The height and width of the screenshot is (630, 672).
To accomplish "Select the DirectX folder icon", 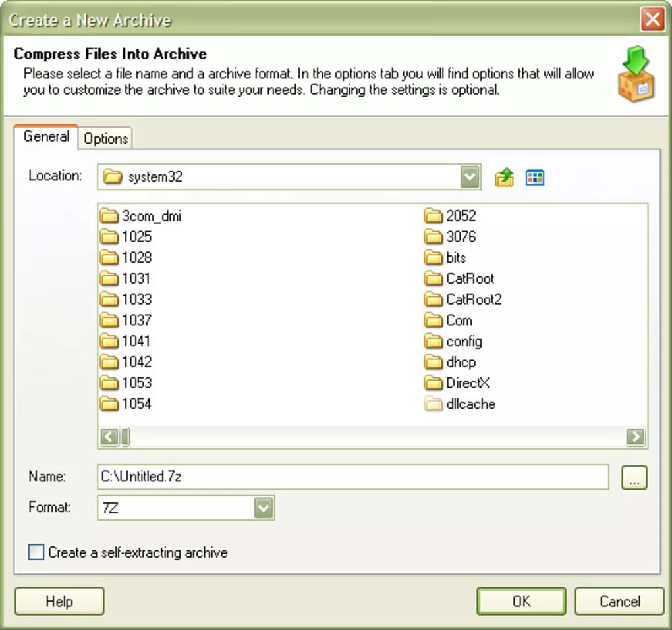I will point(434,383).
